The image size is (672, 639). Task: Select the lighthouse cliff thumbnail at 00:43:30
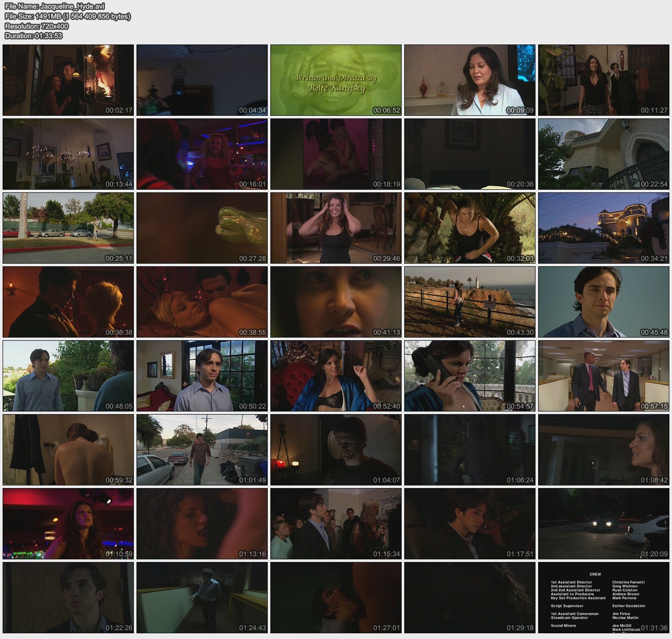pos(470,302)
